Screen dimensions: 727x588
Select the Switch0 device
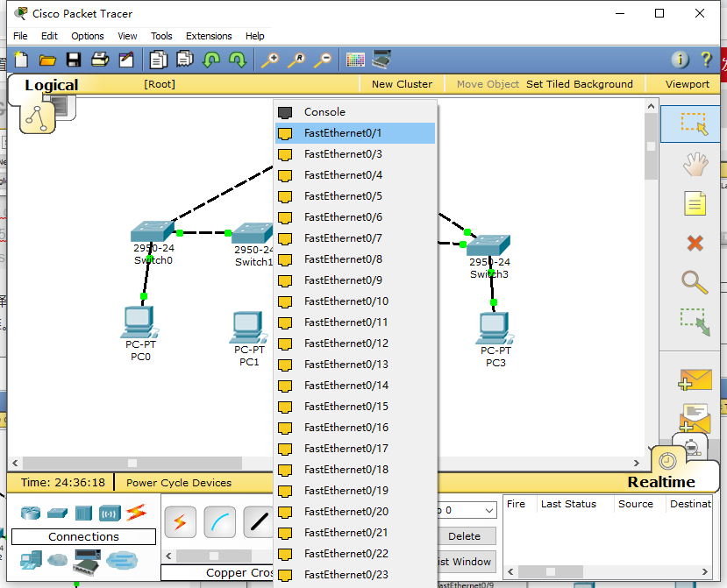pos(153,231)
